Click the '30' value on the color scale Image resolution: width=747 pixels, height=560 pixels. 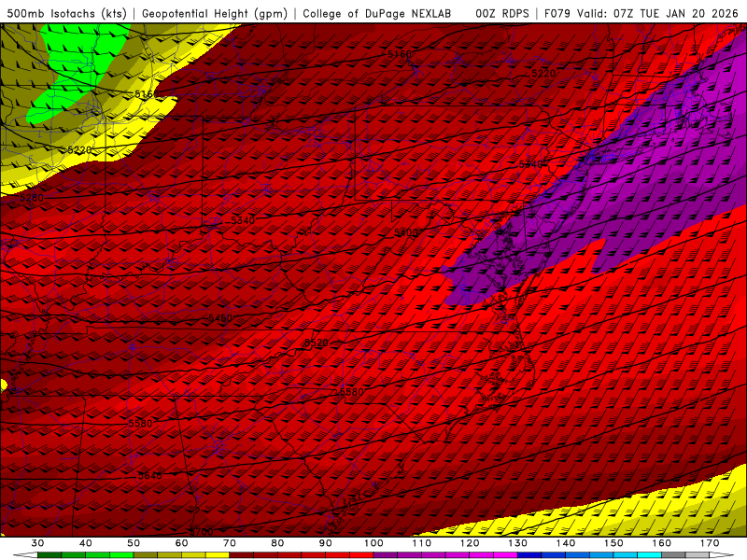[37, 543]
